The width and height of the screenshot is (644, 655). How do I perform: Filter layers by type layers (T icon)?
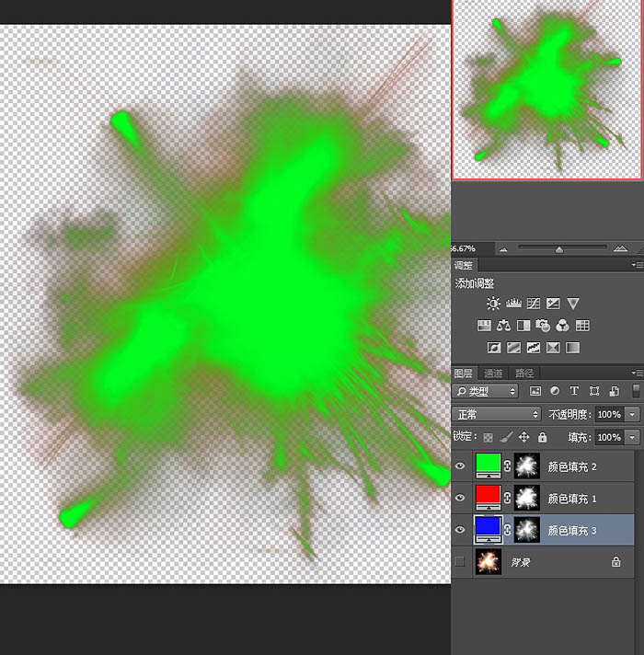pos(575,391)
